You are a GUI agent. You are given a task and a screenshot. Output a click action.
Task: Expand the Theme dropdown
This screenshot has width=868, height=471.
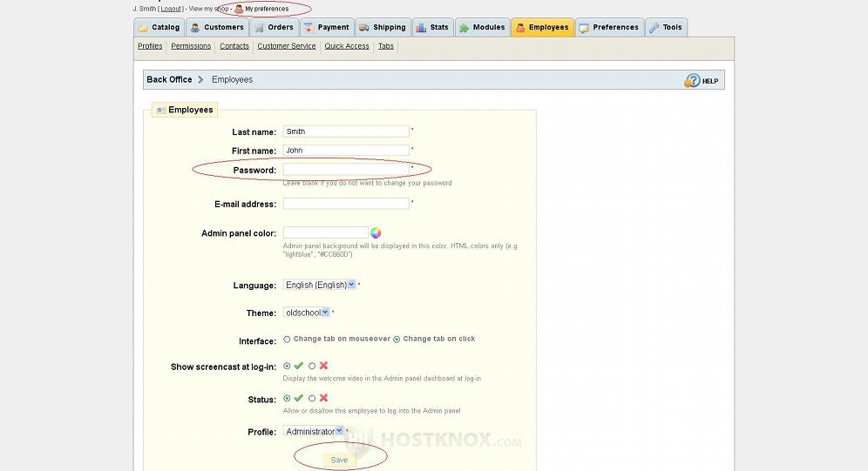click(306, 313)
